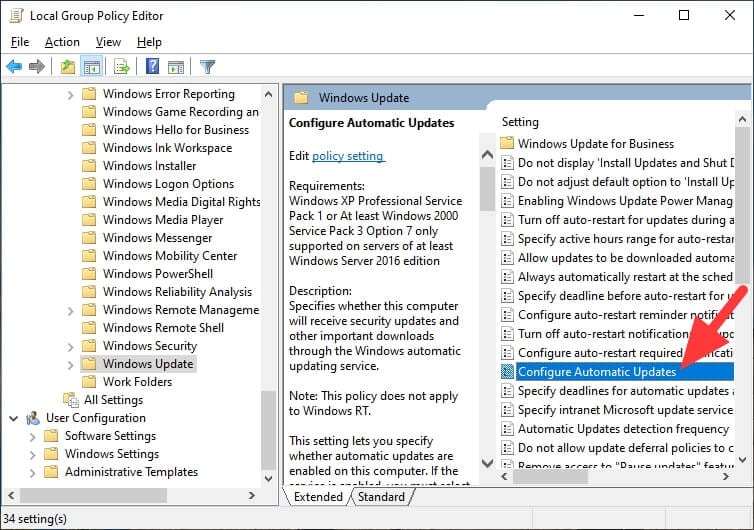Open the File menu
Image resolution: width=754 pixels, height=530 pixels.
(x=20, y=42)
